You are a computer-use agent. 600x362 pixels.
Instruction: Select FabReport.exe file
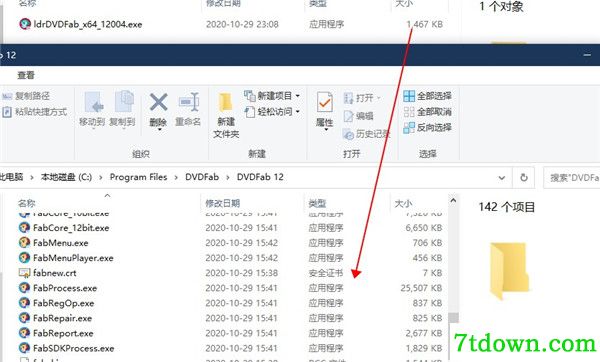(x=63, y=333)
